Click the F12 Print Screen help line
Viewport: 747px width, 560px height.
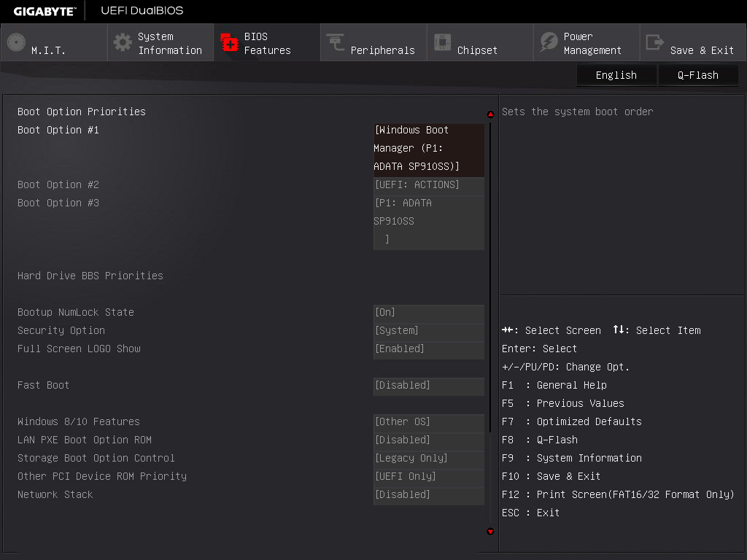618,495
